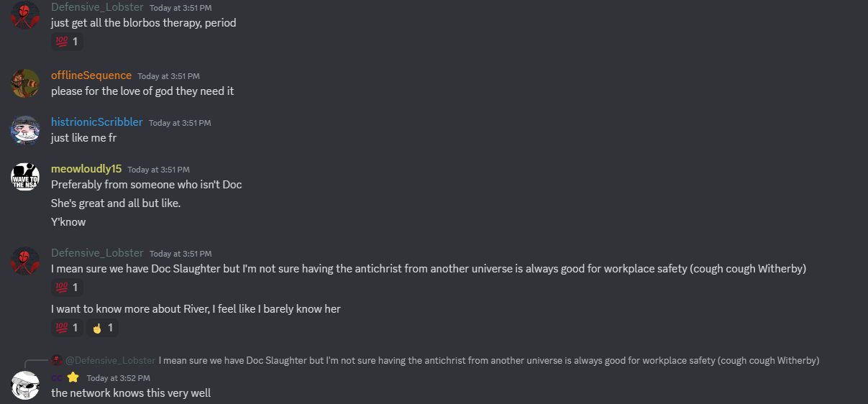Click the 'Today at 3:52 PM' timestamp
The image size is (868, 404).
(x=118, y=378)
